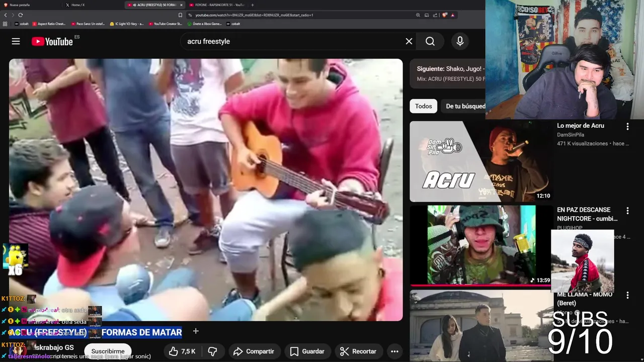Expand the 'Siguiente: Shako, Jugo!' mix panel
Image resolution: width=644 pixels, height=362 pixels.
pos(447,74)
